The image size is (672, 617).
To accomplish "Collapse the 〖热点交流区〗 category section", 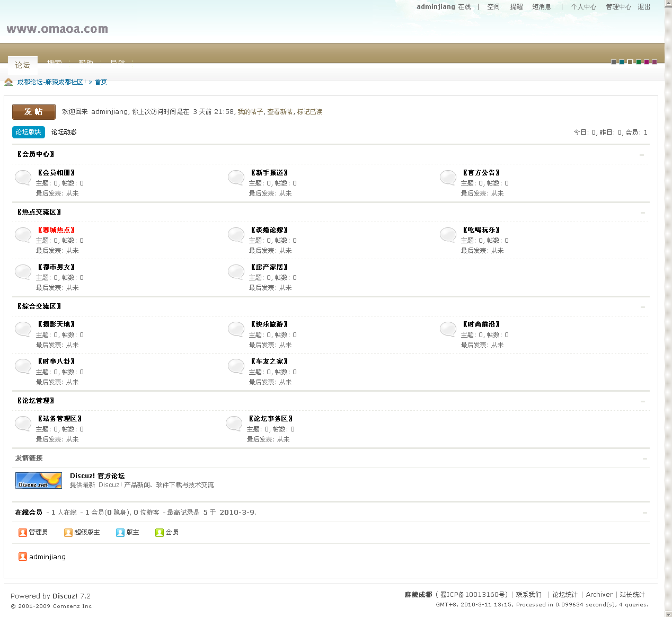I will 642,213.
